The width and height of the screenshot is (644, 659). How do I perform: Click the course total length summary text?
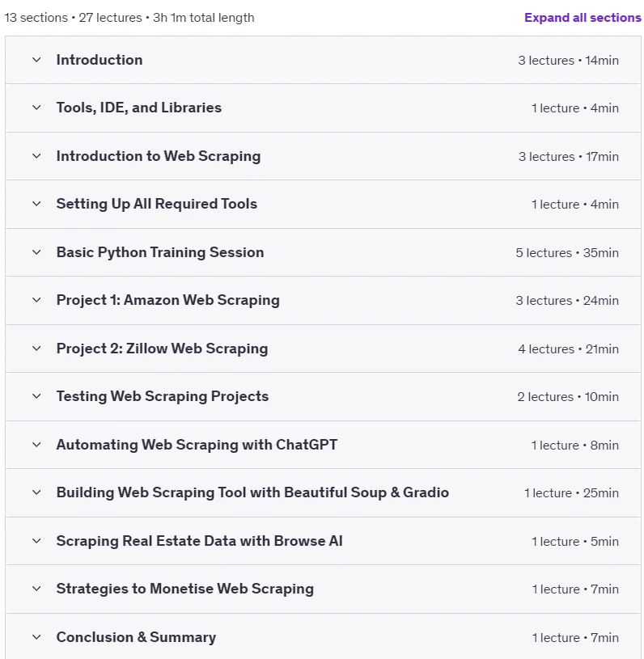tap(129, 18)
